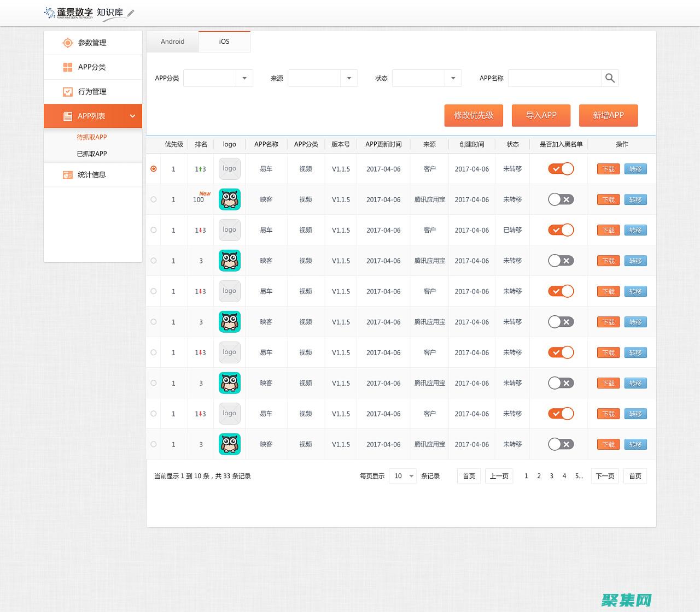Click the pencil edit icon beside 知识库

(x=131, y=13)
